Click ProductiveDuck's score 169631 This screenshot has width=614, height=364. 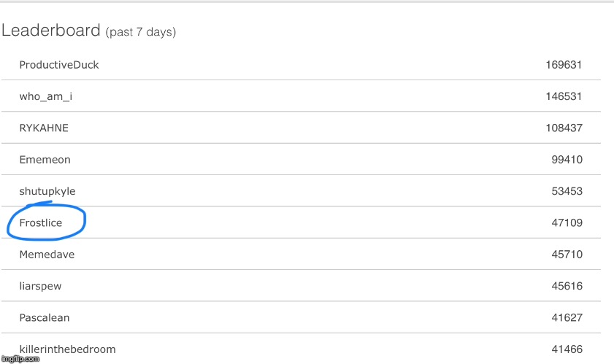point(564,65)
